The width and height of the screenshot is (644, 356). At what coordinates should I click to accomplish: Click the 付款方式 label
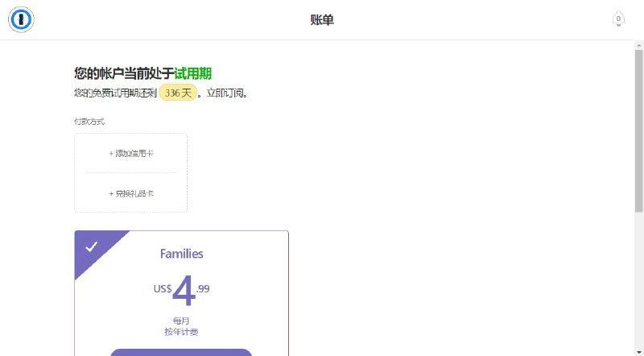89,122
